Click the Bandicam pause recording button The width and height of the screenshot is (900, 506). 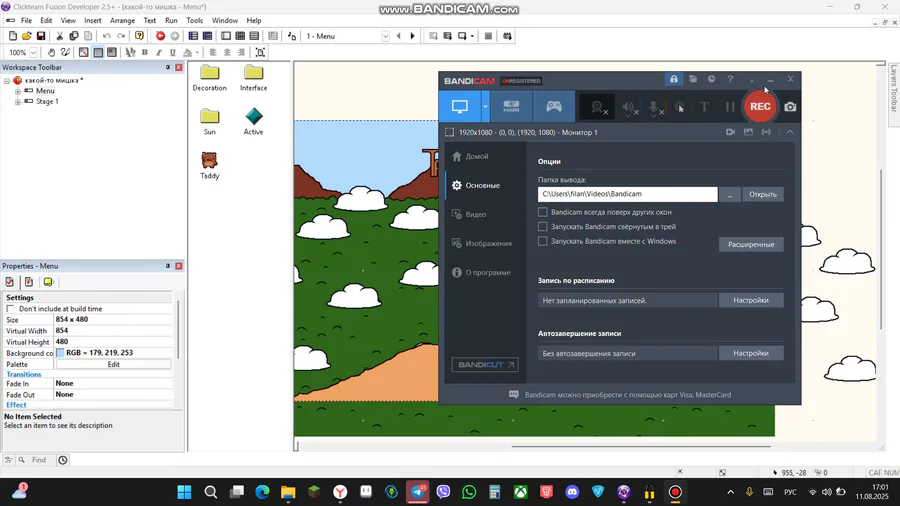click(x=730, y=107)
